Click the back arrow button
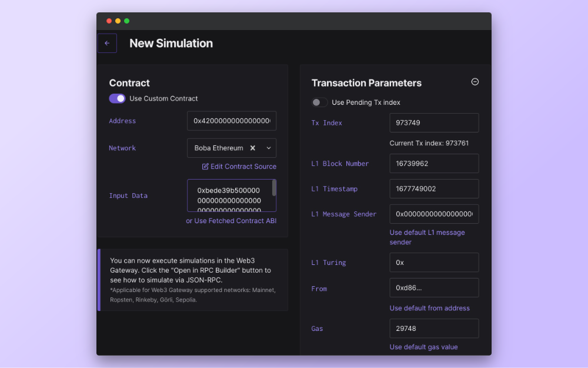This screenshot has height=368, width=588. 107,44
